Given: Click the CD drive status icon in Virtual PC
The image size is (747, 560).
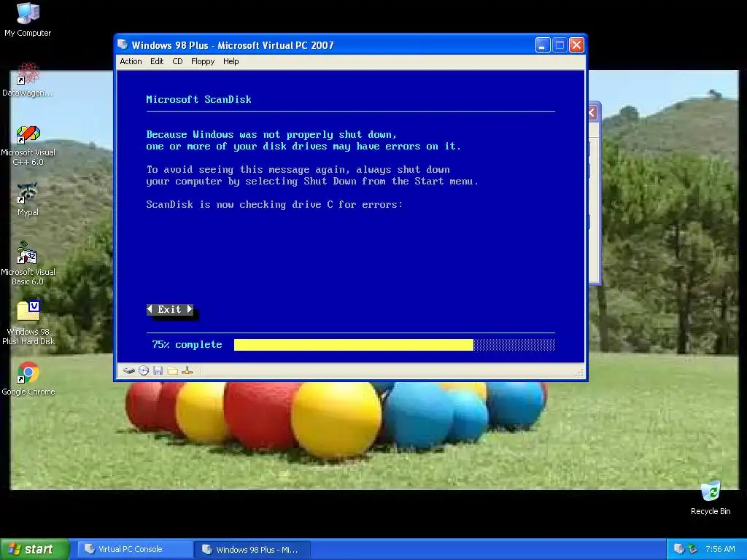Looking at the screenshot, I should [144, 370].
